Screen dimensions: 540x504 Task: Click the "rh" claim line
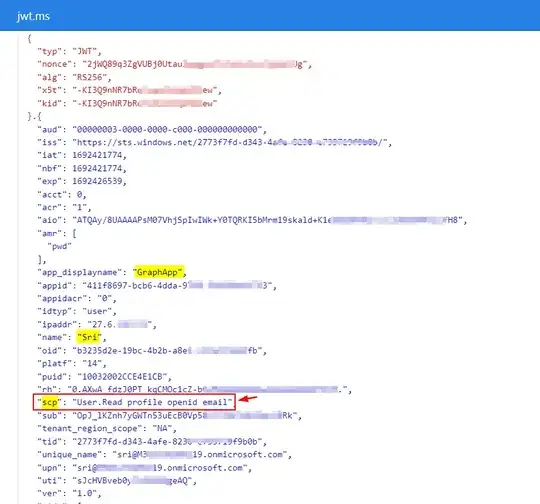point(195,390)
